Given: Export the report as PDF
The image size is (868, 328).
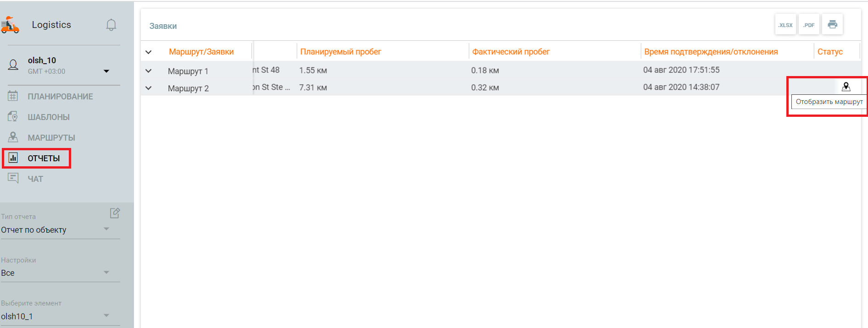Looking at the screenshot, I should point(809,25).
